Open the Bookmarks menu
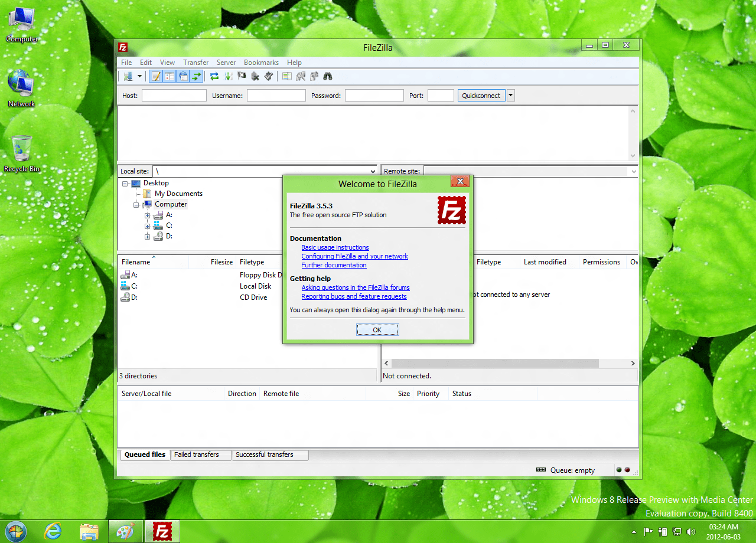 (261, 63)
